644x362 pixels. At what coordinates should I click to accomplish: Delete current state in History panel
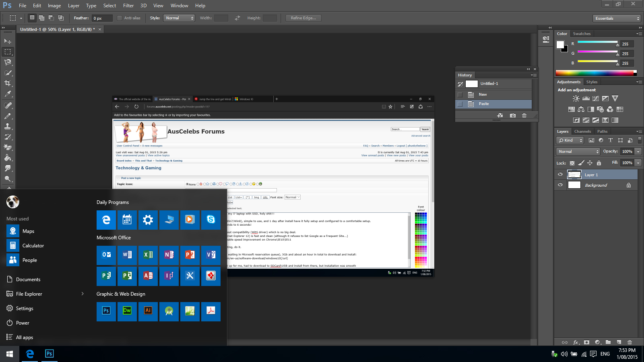524,115
